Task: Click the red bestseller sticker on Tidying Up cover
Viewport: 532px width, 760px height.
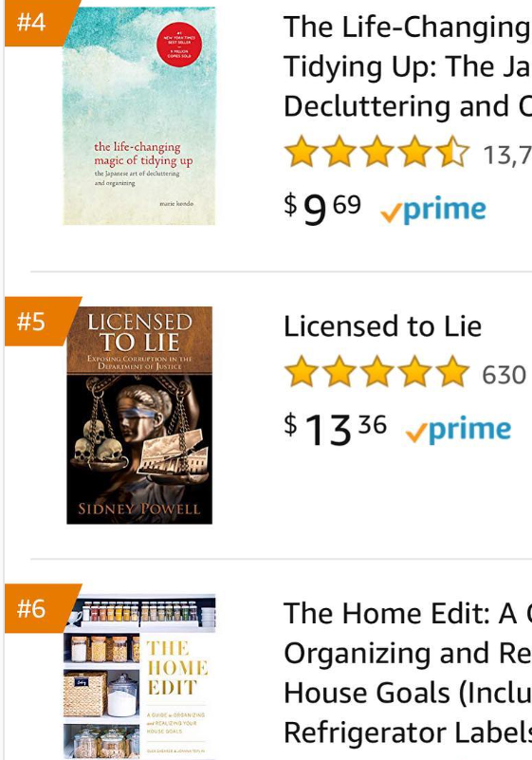Action: pyautogui.click(x=179, y=44)
